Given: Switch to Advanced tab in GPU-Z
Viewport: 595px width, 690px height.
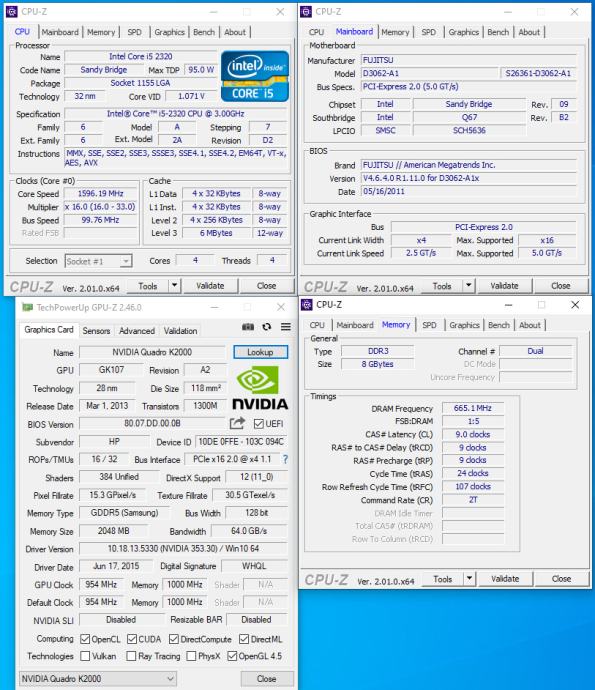Looking at the screenshot, I should tap(137, 331).
